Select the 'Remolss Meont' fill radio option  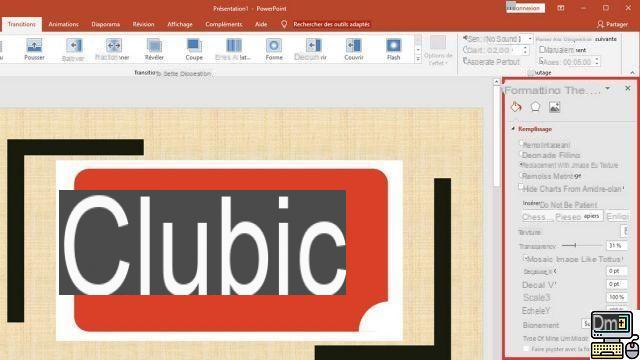pyautogui.click(x=521, y=175)
